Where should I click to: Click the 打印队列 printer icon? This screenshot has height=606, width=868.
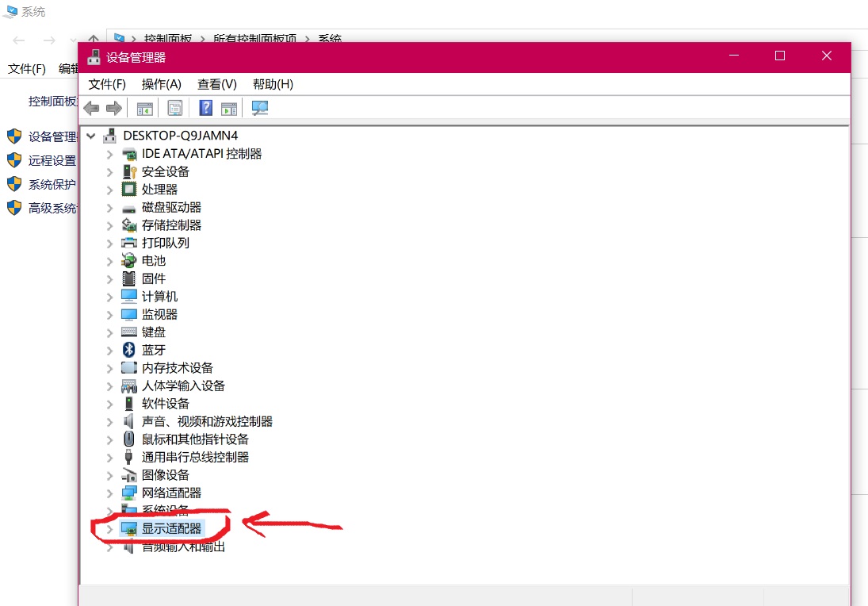[129, 243]
